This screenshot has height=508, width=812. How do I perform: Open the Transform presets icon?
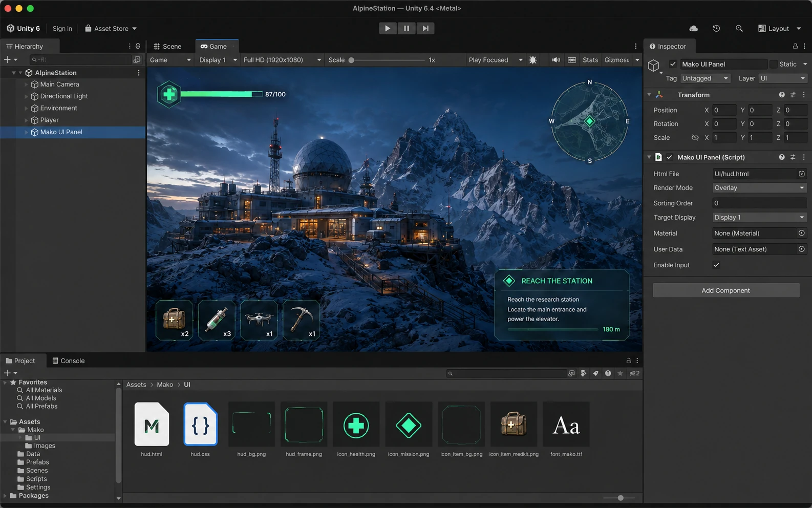click(793, 95)
